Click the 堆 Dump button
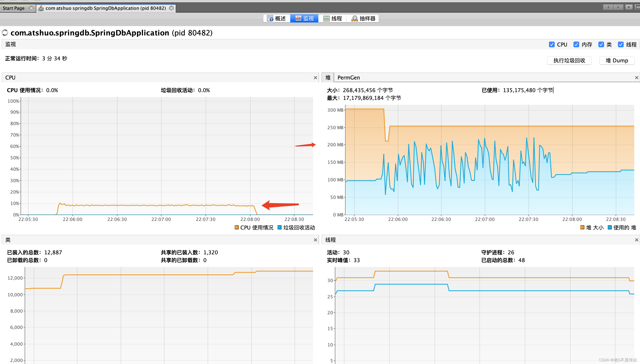Viewport: 640px width, 364px height. (617, 60)
